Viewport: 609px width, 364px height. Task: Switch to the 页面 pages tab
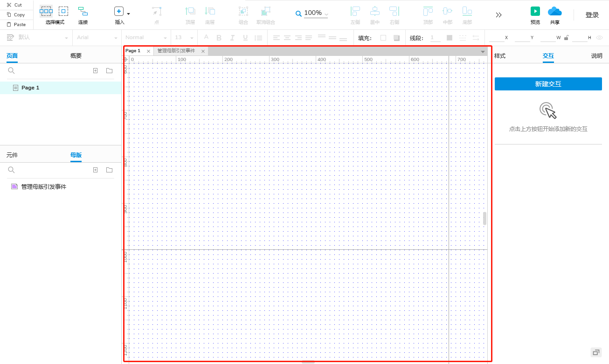coord(12,55)
